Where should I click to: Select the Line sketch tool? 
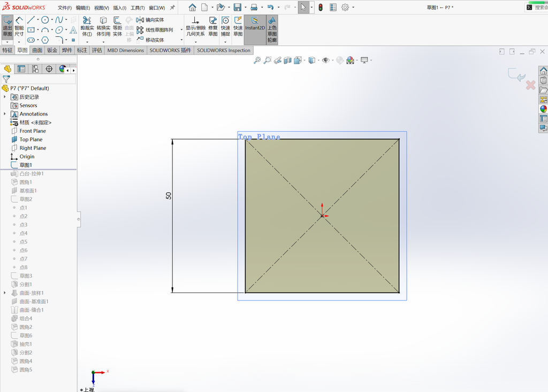coord(31,20)
